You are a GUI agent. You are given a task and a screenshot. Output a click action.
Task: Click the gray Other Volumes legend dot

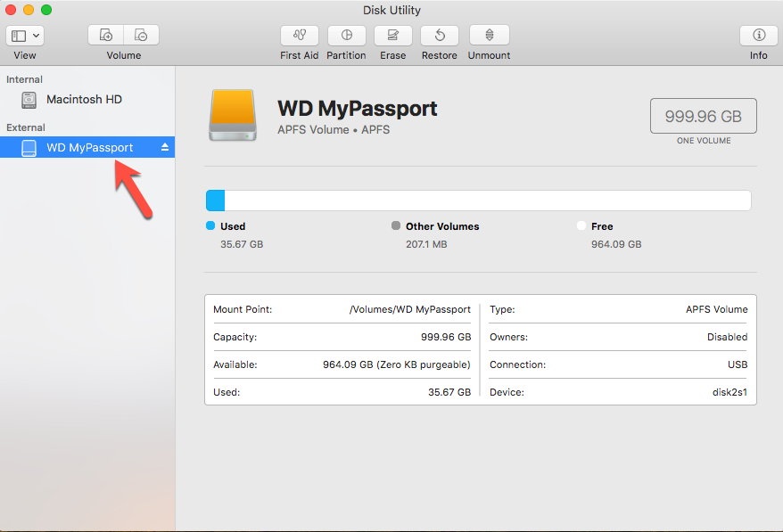[x=396, y=225]
